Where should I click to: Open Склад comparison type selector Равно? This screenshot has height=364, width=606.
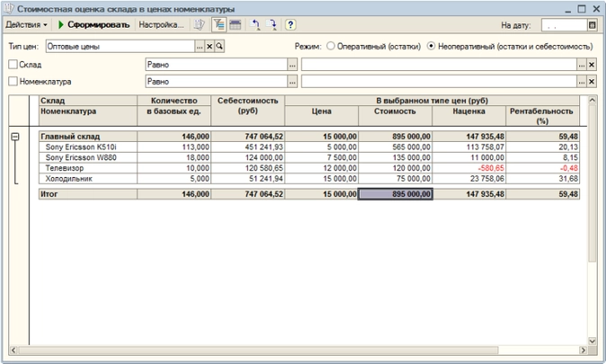point(292,65)
